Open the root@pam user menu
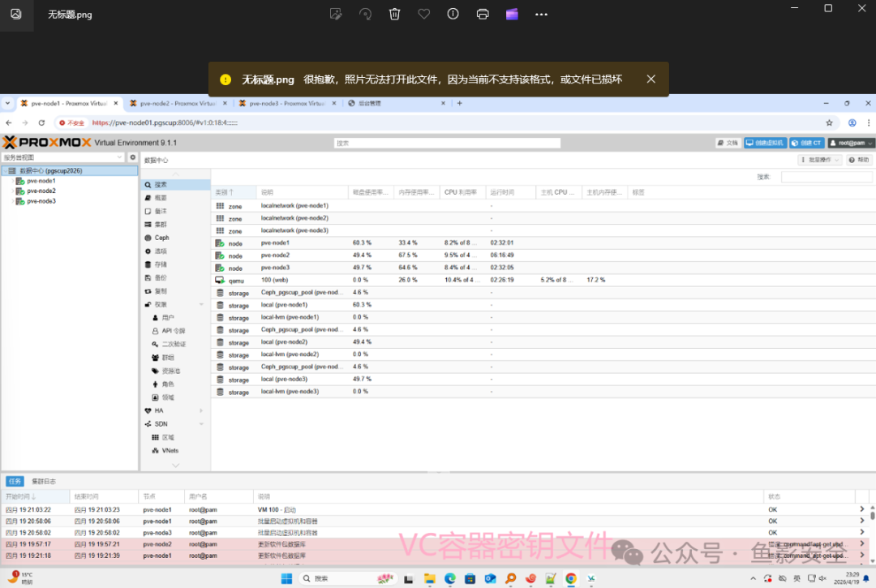The image size is (876, 588). (850, 143)
